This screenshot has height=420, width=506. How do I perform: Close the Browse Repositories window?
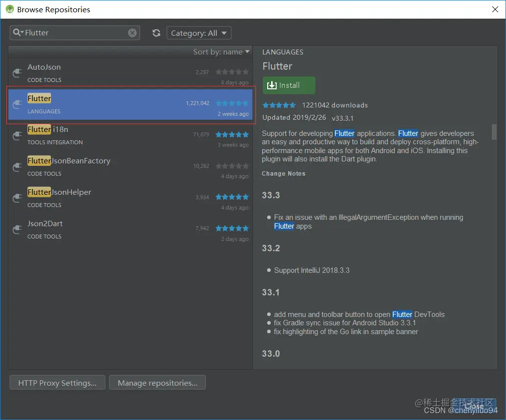click(495, 9)
